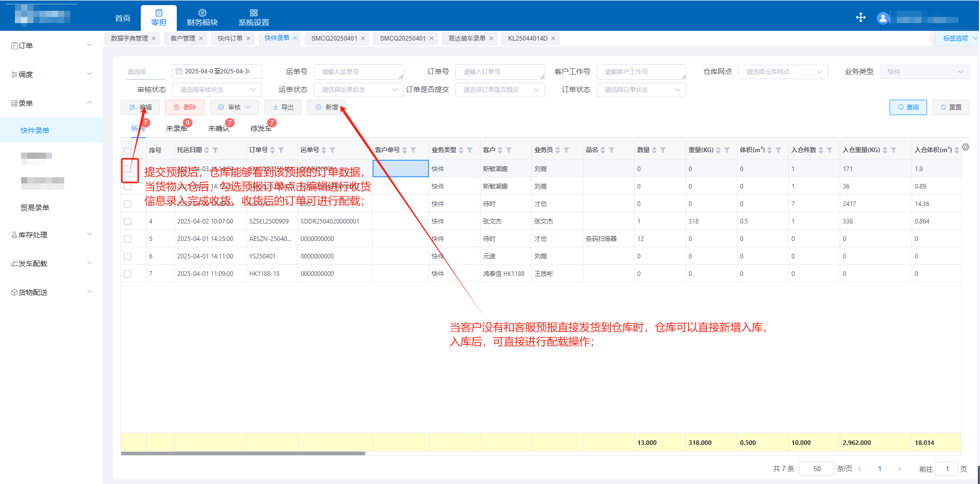Image resolution: width=980 pixels, height=484 pixels.
Task: Open the 仓库网点 dropdown
Action: [782, 72]
